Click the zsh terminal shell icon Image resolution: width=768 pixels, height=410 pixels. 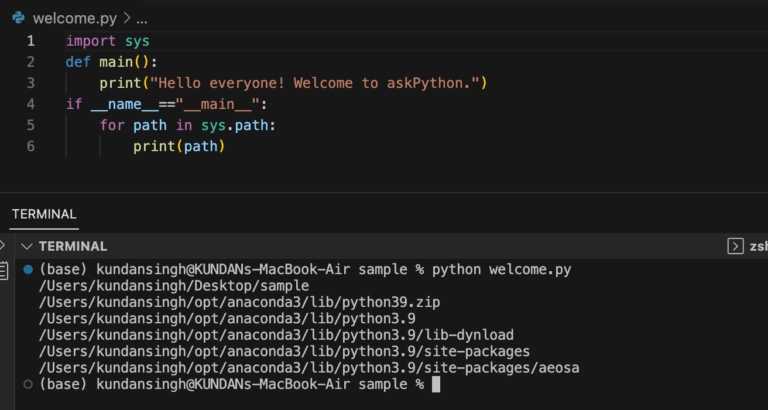735,246
